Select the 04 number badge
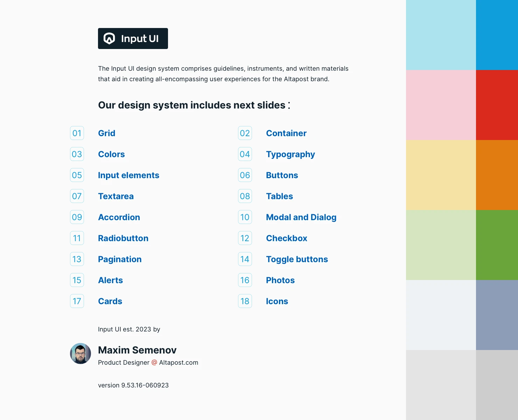The image size is (518, 420). click(245, 154)
